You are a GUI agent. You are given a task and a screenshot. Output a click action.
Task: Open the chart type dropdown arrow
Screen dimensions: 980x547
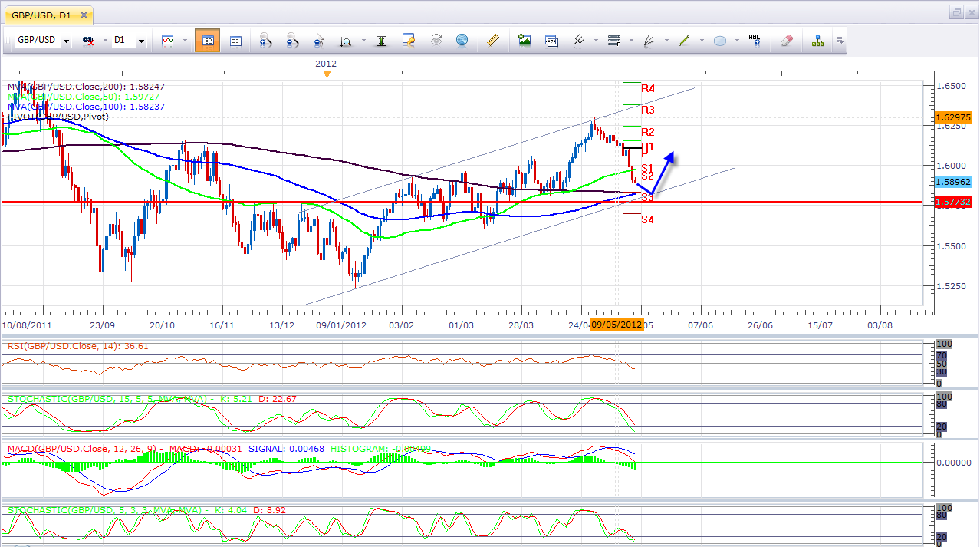(185, 41)
